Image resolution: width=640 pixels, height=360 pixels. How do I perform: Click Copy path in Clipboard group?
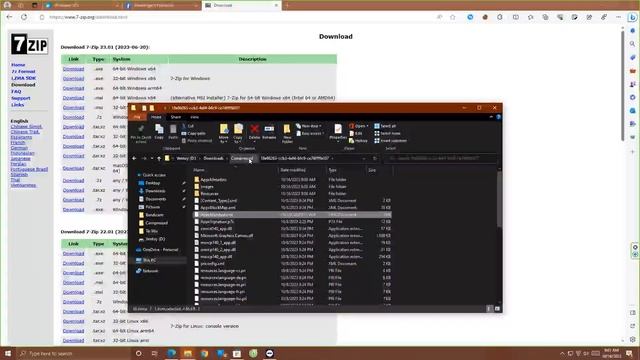click(193, 133)
